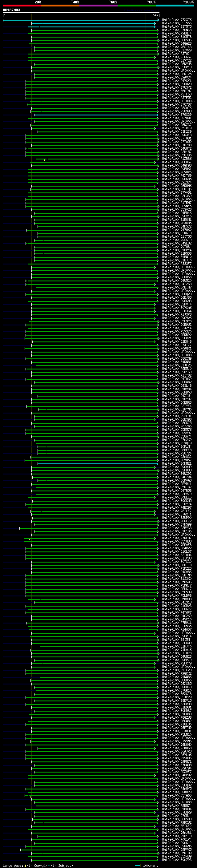The height and width of the screenshot is (868, 197).
Task: Select label UniRef100_A4VSY1
Action: [x=177, y=81]
